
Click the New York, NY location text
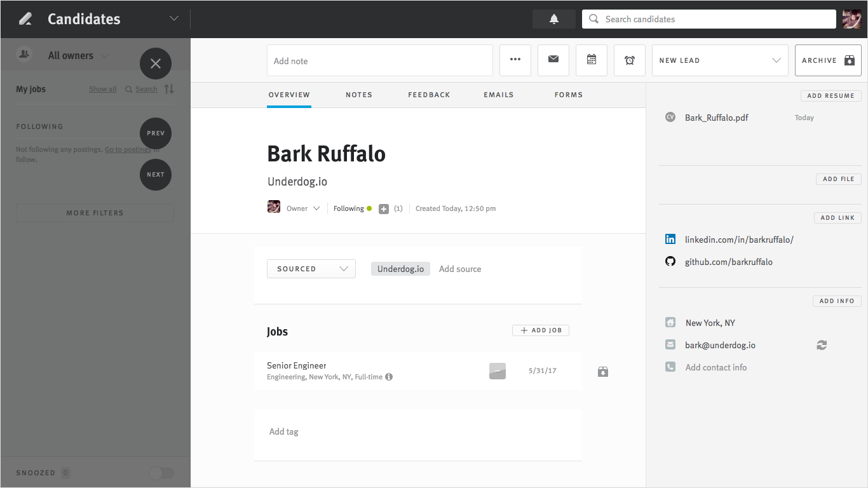(x=710, y=323)
